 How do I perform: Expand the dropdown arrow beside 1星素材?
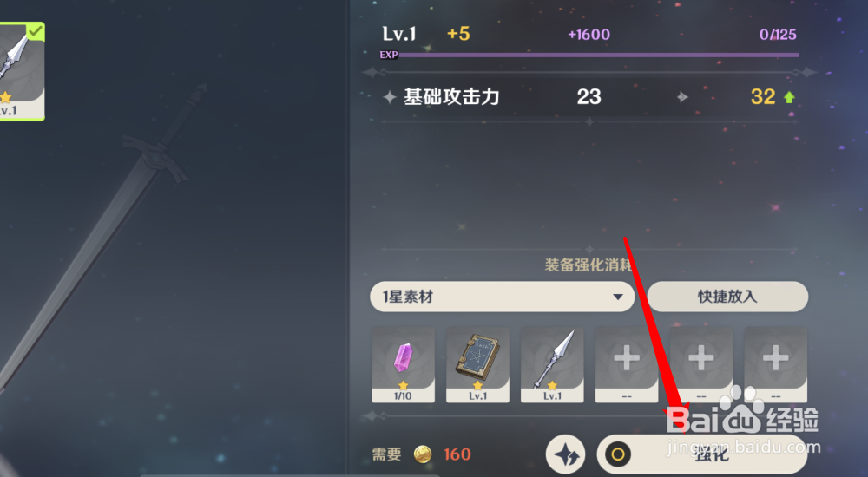[618, 297]
